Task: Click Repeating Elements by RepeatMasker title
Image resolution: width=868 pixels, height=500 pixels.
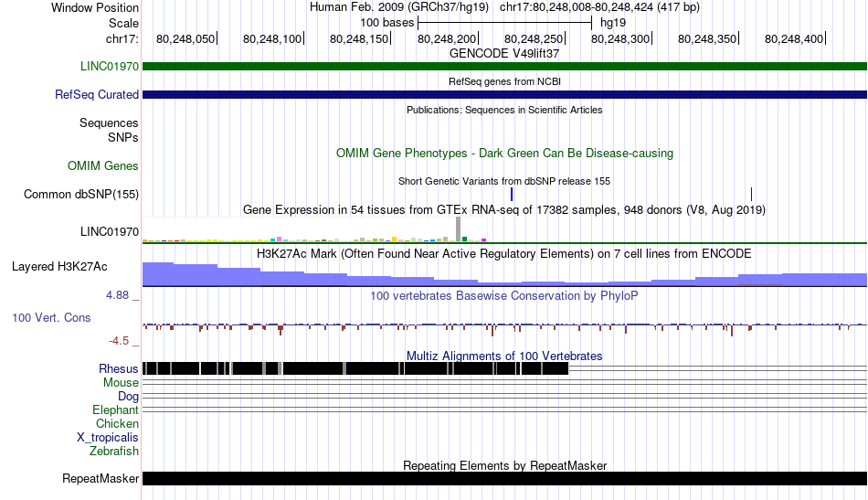Action: (504, 465)
